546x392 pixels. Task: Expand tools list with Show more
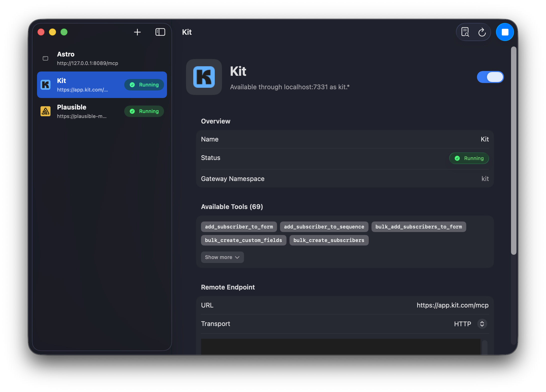(x=222, y=257)
